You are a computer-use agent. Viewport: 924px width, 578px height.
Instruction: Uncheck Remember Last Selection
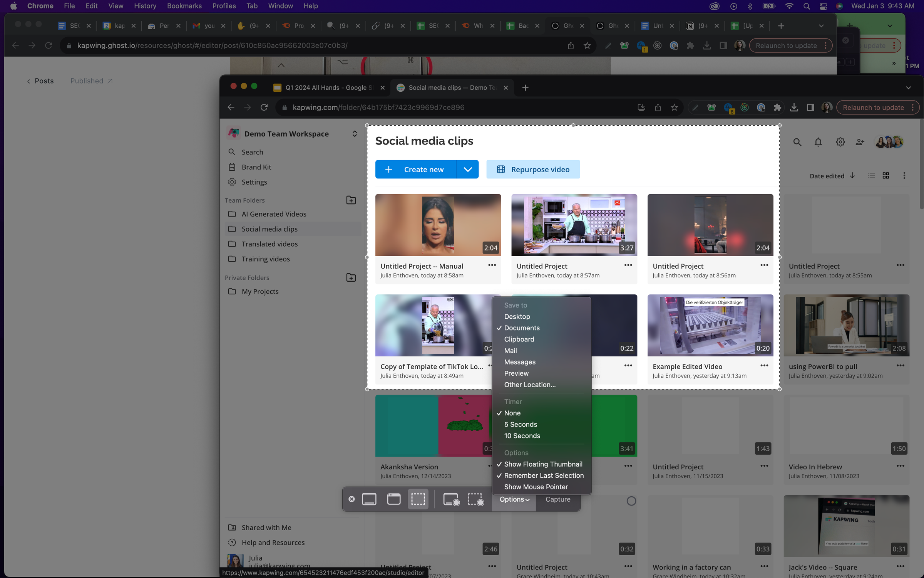[544, 475]
